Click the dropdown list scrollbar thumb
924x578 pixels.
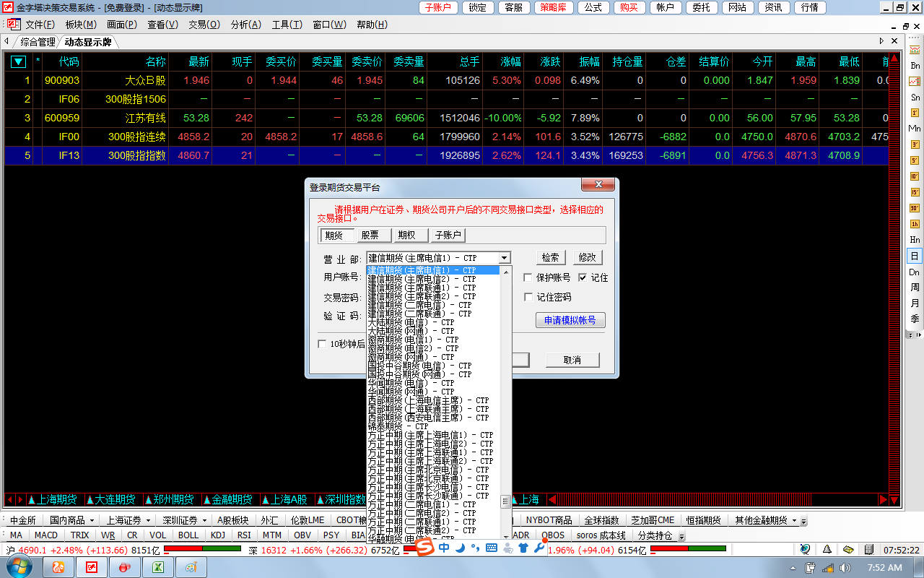coord(505,501)
